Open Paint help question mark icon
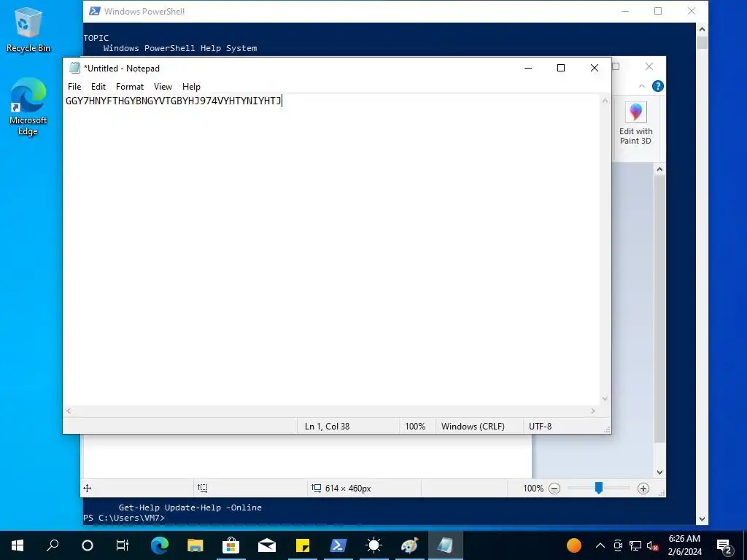 [657, 86]
